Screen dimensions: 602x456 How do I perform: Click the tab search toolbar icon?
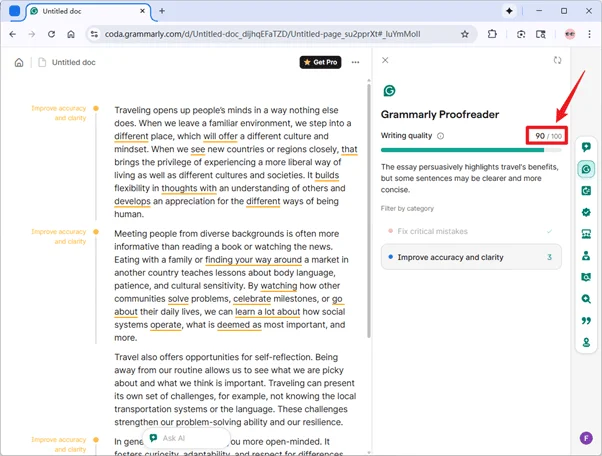(541, 34)
